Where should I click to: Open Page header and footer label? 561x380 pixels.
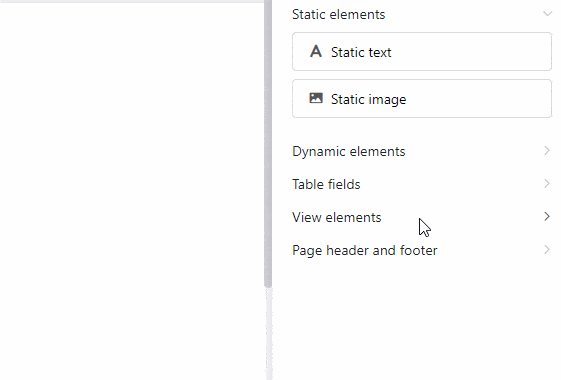coord(365,250)
